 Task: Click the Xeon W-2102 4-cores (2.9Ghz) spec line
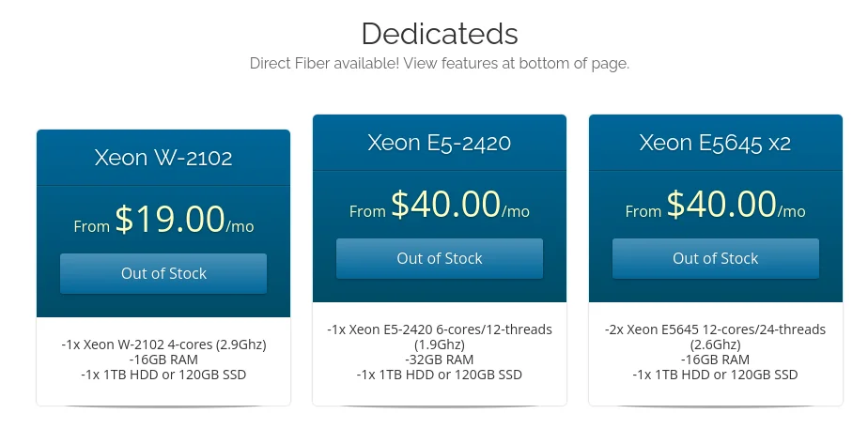click(x=163, y=345)
